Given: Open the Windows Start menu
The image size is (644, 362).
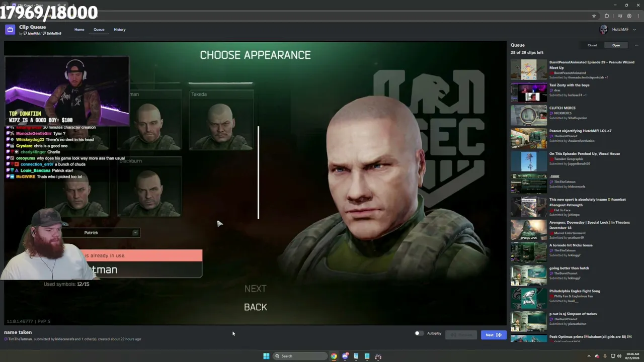Looking at the screenshot, I should [x=266, y=356].
